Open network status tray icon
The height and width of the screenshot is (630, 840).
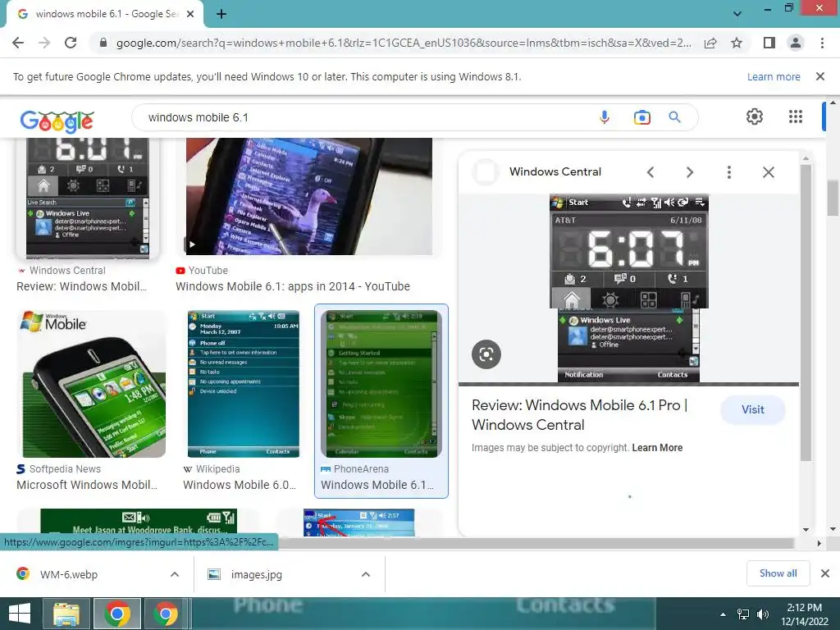[x=743, y=614]
